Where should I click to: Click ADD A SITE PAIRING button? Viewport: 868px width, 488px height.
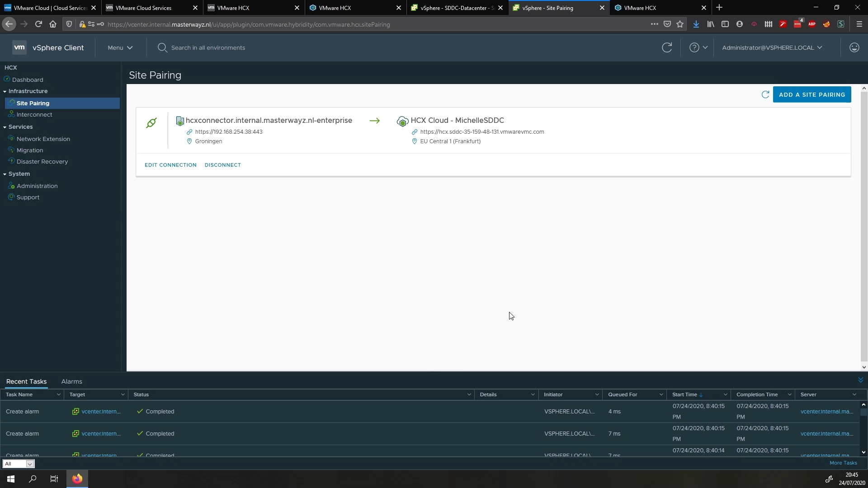point(812,94)
